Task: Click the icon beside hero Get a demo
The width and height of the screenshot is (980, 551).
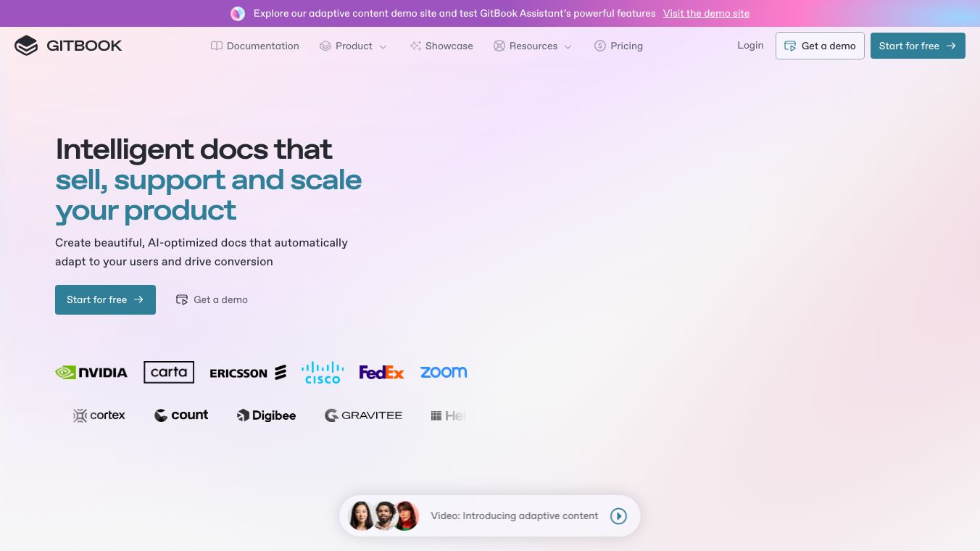Action: point(182,299)
